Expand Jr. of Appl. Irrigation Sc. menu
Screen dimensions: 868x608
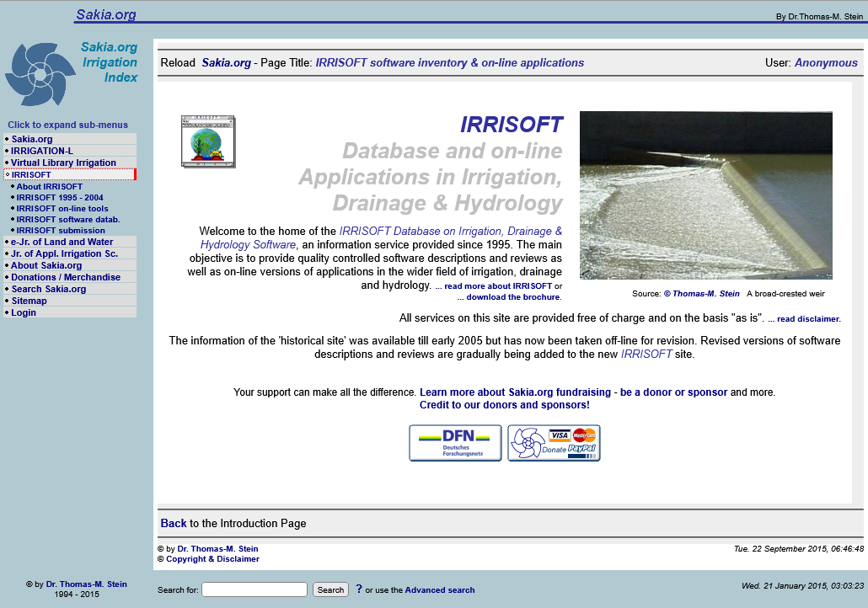[x=70, y=253]
